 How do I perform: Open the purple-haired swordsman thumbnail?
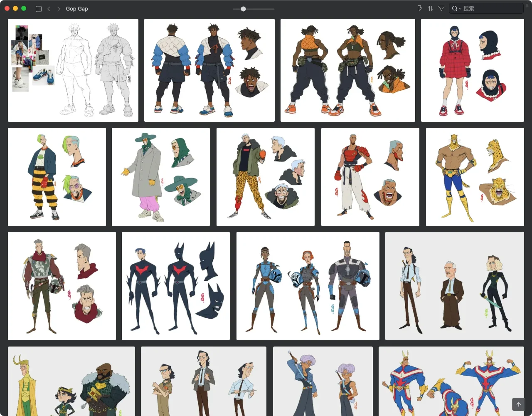pyautogui.click(x=323, y=381)
